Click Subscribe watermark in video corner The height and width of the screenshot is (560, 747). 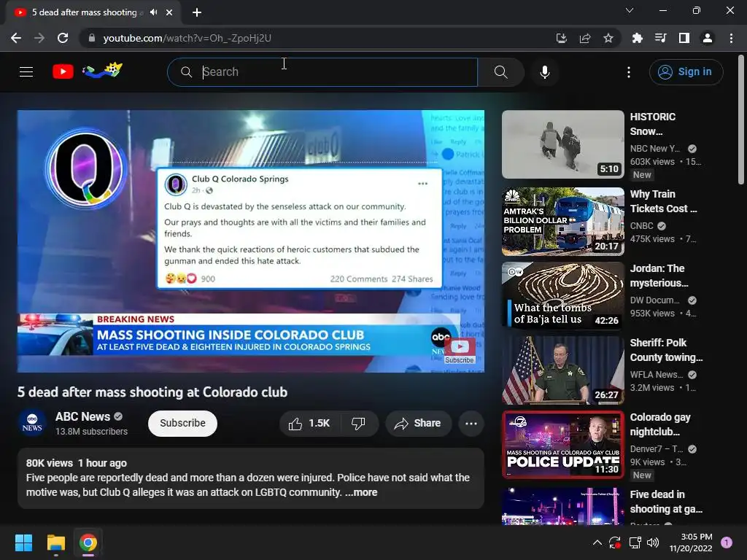click(460, 351)
